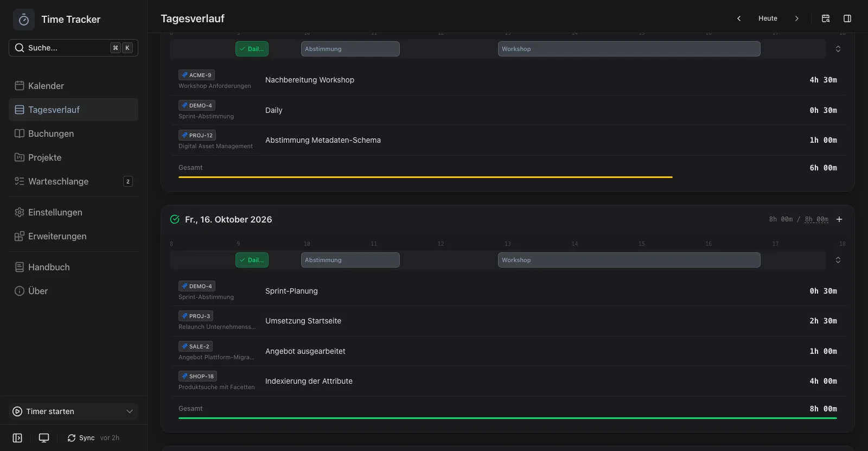Open the Erweiterungen page
The width and height of the screenshot is (868, 451).
73,236
